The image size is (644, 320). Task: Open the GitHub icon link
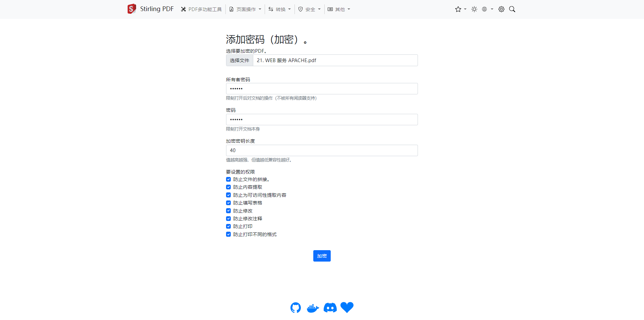tap(296, 308)
